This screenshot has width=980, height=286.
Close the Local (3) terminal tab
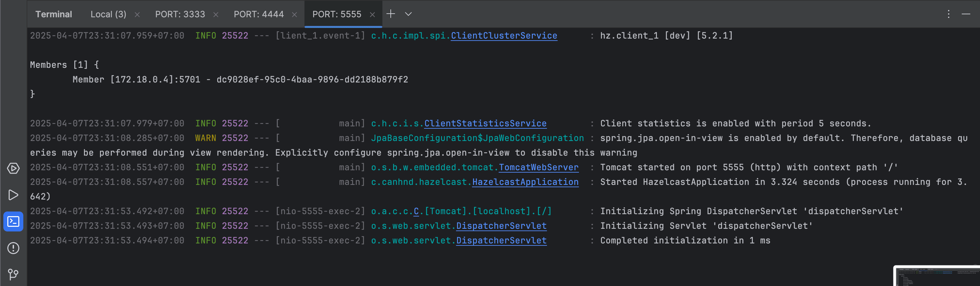137,14
